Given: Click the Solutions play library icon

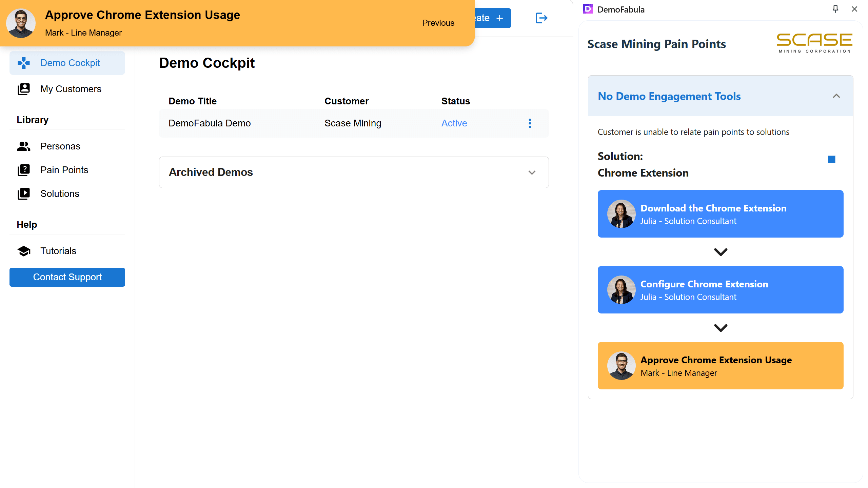Looking at the screenshot, I should click(x=24, y=194).
